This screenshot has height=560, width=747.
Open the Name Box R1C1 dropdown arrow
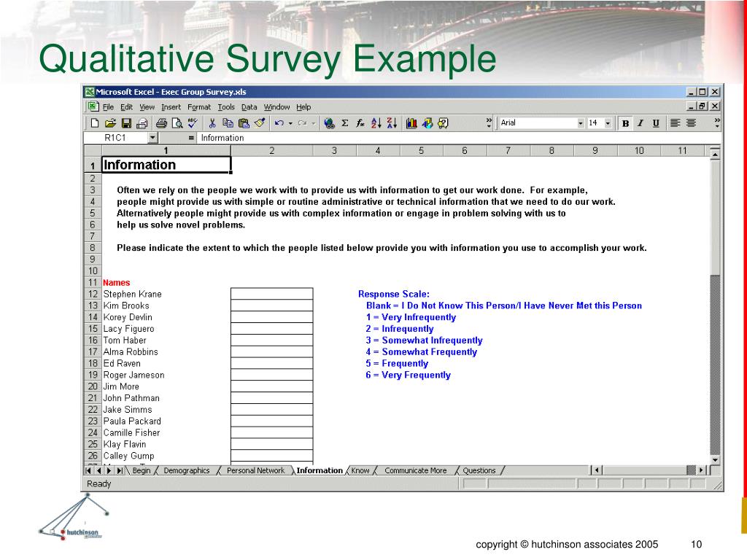pos(152,138)
